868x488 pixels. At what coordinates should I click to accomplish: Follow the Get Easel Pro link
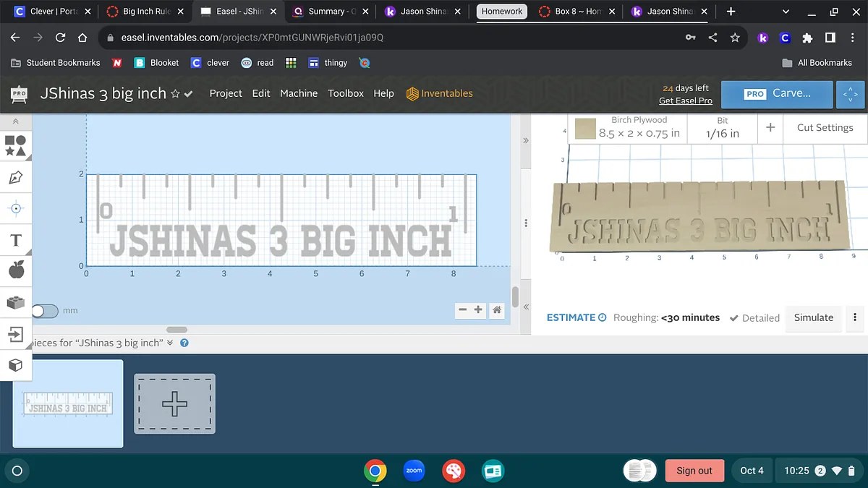(685, 100)
